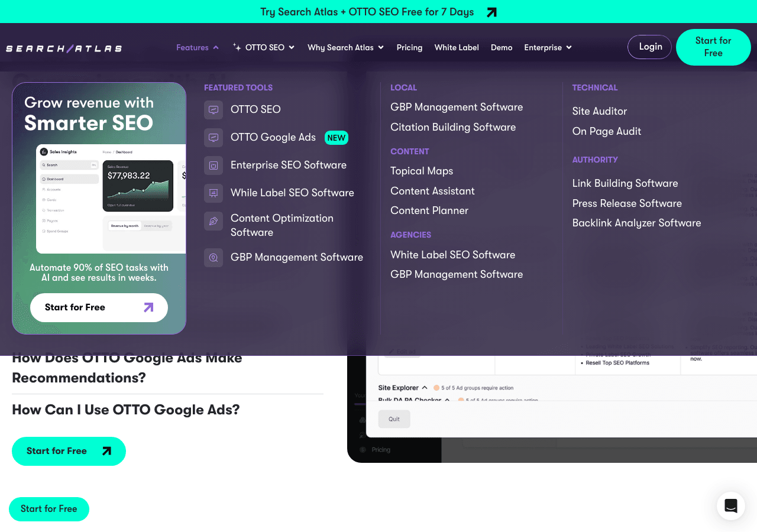
Task: Click Start for Free below the FAQ questions
Action: 69,451
